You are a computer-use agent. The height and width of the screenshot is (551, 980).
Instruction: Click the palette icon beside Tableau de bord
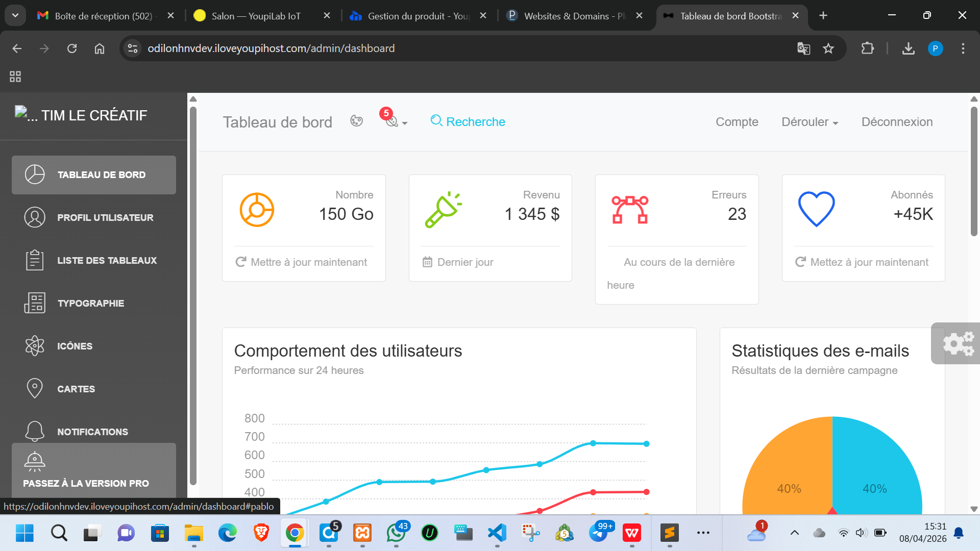point(356,121)
